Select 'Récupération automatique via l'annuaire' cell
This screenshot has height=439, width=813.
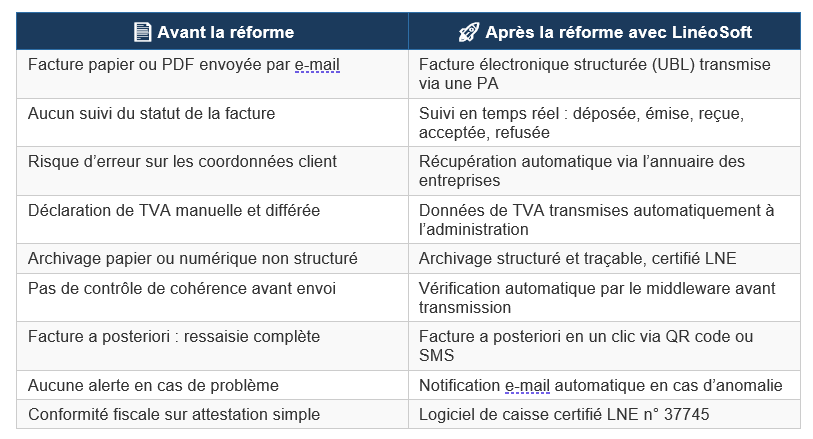coord(582,171)
